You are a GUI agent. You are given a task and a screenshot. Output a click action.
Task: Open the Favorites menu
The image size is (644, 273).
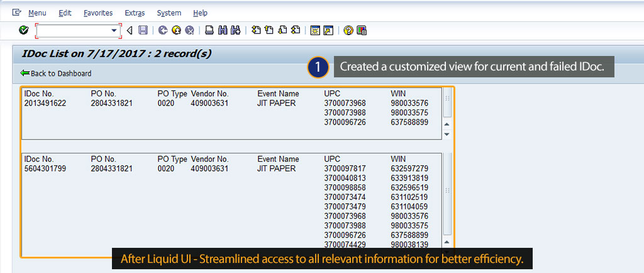click(x=98, y=13)
